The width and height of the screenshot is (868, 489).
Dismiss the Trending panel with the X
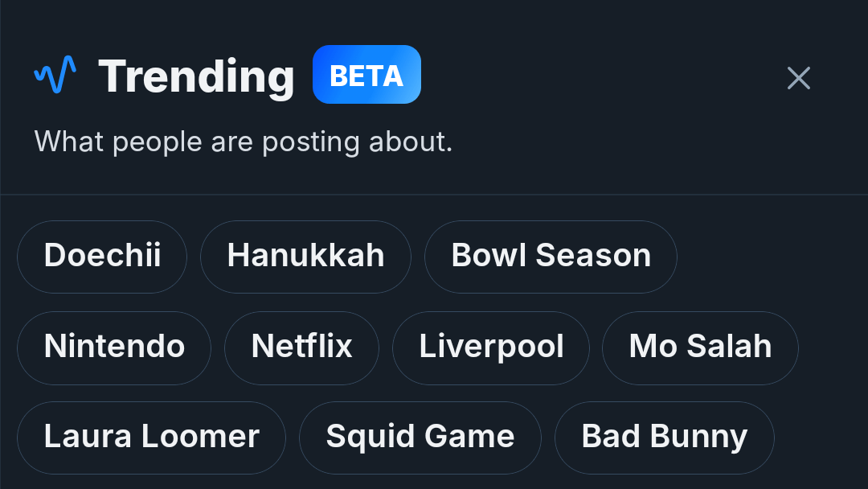(x=798, y=78)
